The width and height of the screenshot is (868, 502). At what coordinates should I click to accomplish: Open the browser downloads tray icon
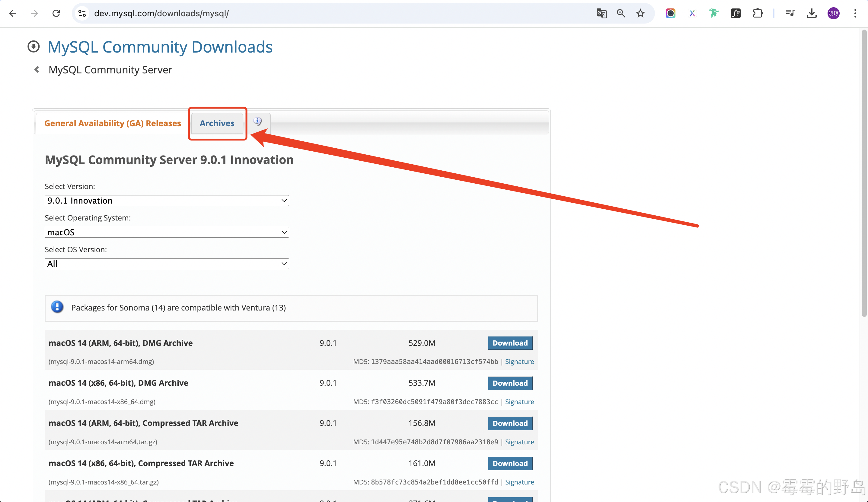click(812, 14)
